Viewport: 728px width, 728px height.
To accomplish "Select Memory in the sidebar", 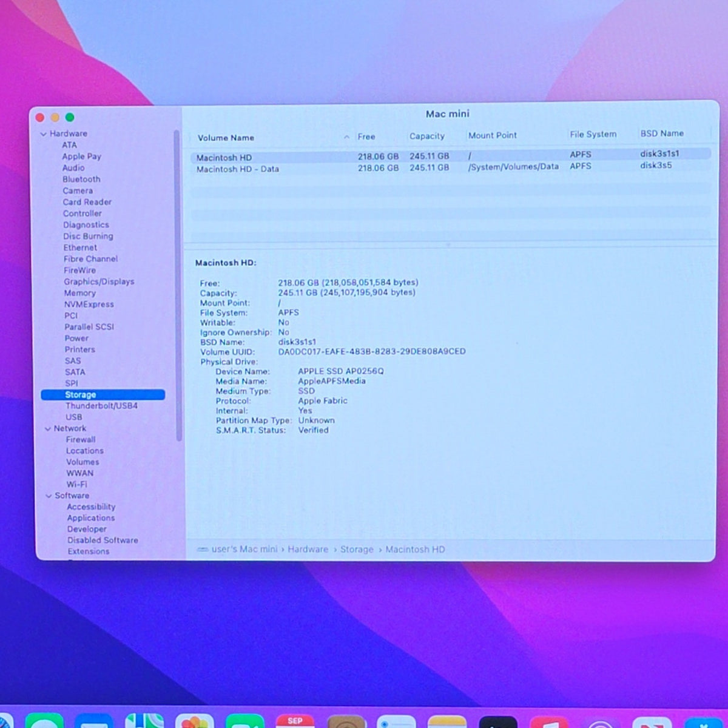I will tap(79, 293).
